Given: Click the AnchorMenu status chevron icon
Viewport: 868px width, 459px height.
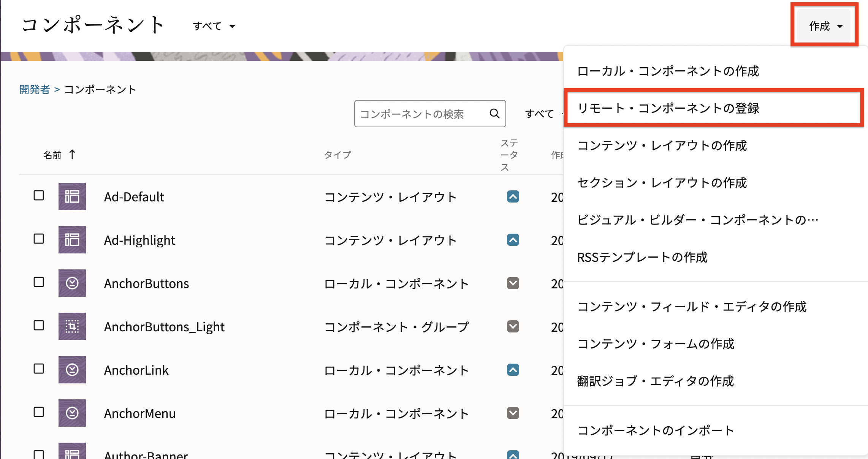Looking at the screenshot, I should point(513,413).
